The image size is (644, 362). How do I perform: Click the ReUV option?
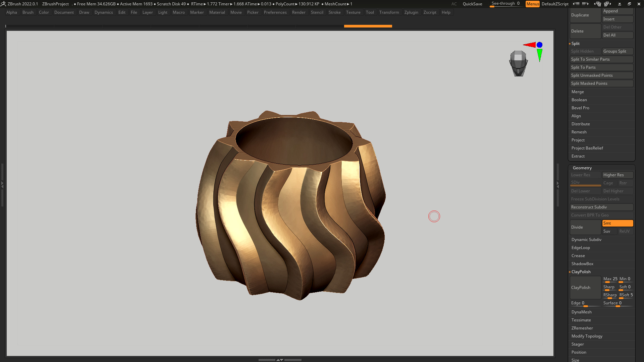pyautogui.click(x=626, y=231)
